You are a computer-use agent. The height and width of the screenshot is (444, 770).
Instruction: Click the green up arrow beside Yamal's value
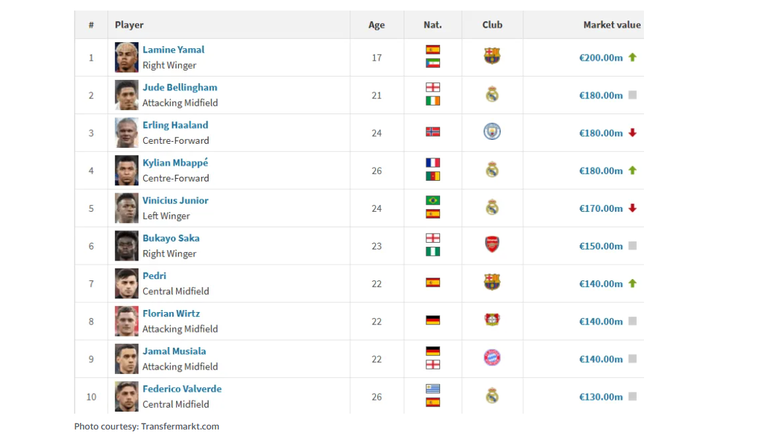633,57
